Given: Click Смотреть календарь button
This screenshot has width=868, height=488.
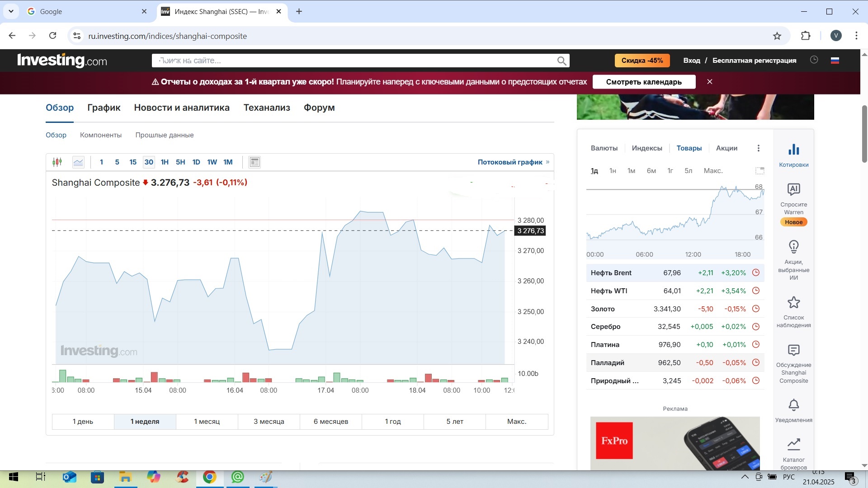Looking at the screenshot, I should click(x=644, y=82).
